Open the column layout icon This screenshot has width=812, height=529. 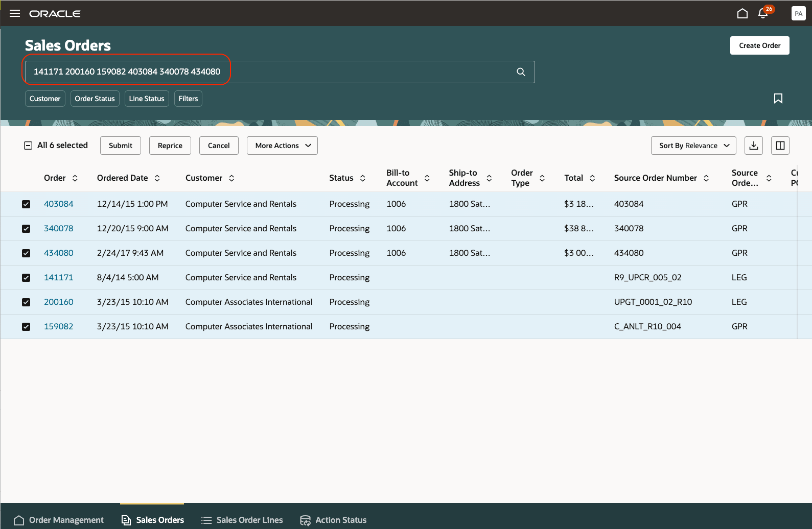[780, 146]
